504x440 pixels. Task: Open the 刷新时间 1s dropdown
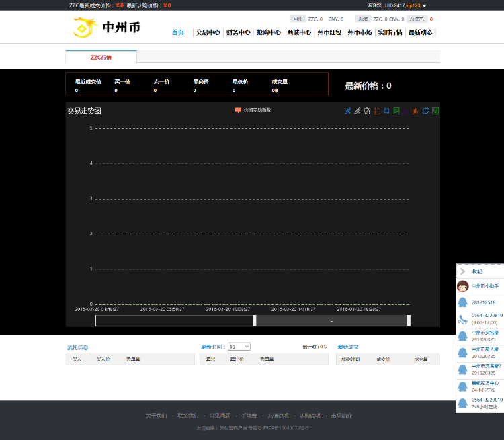(x=239, y=347)
